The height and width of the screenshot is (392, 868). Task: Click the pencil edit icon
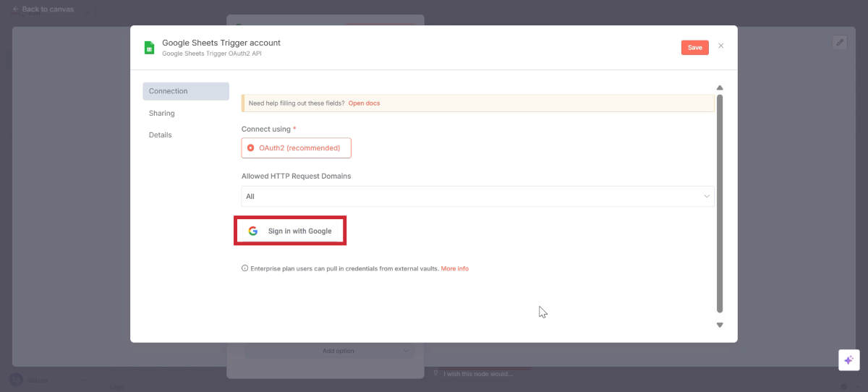(839, 43)
